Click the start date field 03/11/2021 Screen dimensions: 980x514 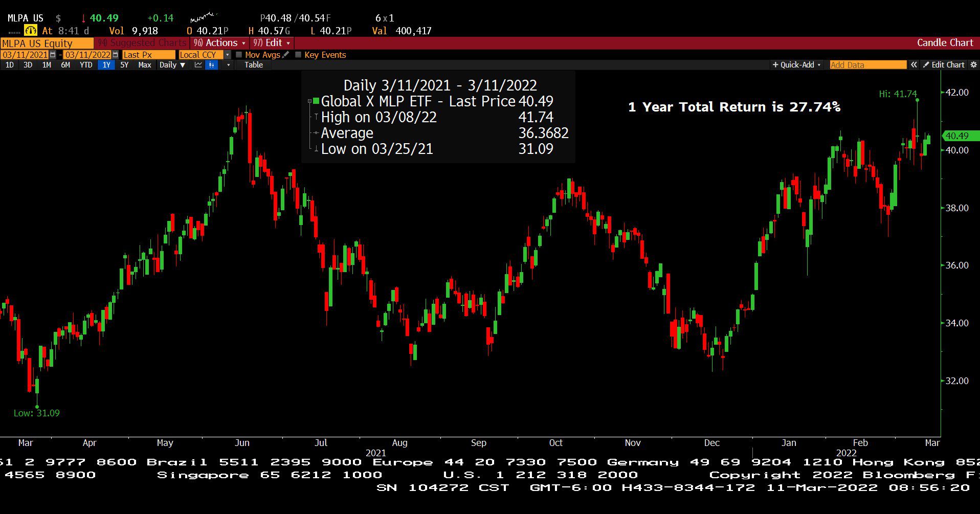[x=25, y=55]
